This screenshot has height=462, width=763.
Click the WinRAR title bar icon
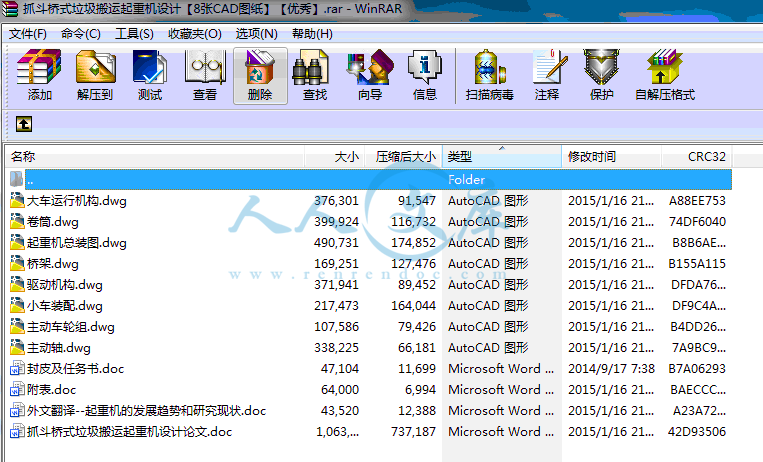(x=10, y=9)
